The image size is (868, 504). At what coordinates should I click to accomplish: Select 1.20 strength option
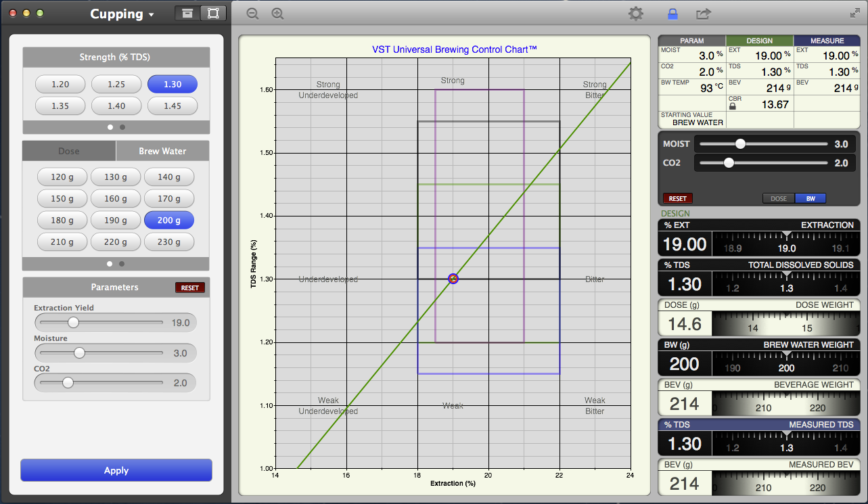pyautogui.click(x=60, y=85)
